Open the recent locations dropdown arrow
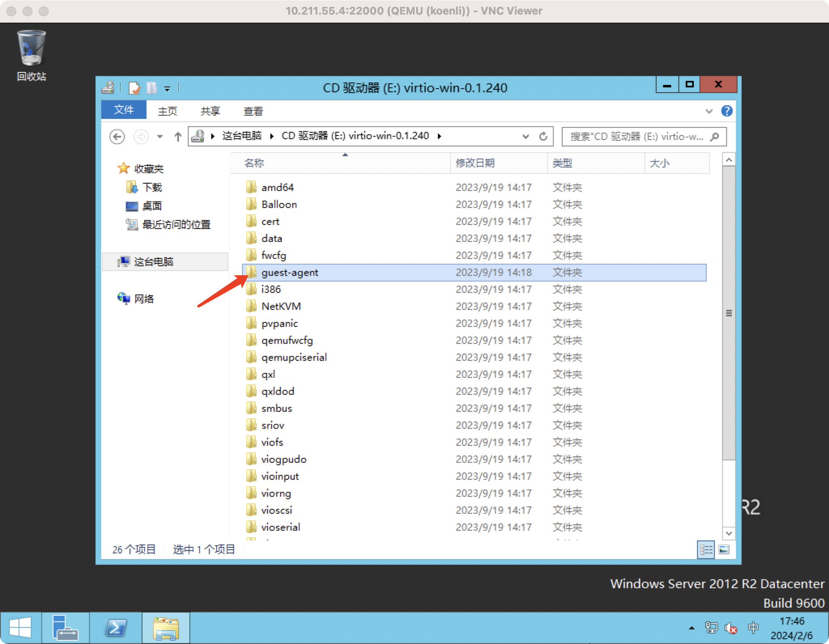The width and height of the screenshot is (829, 644). click(160, 137)
